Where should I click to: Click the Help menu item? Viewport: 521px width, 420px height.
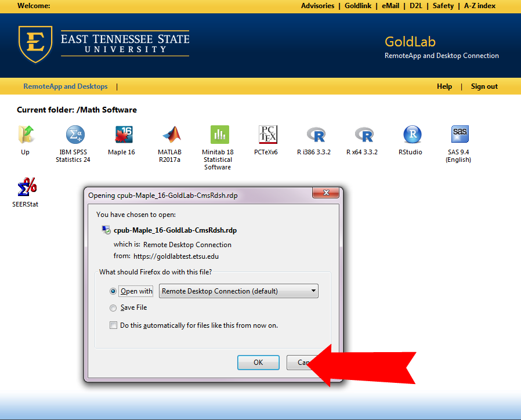pos(444,86)
